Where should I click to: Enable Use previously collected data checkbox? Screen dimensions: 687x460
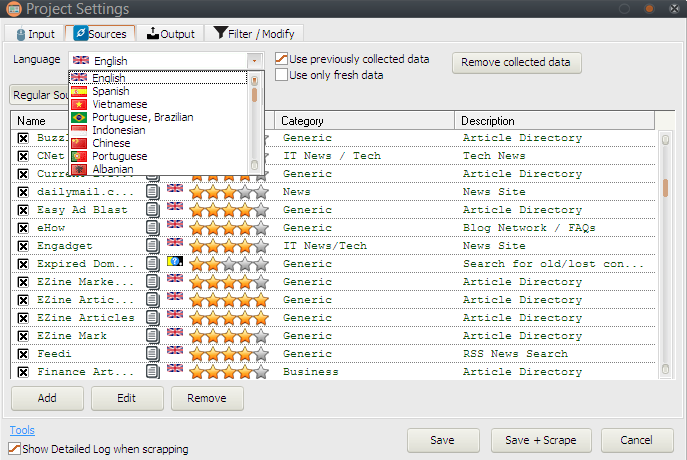point(282,60)
